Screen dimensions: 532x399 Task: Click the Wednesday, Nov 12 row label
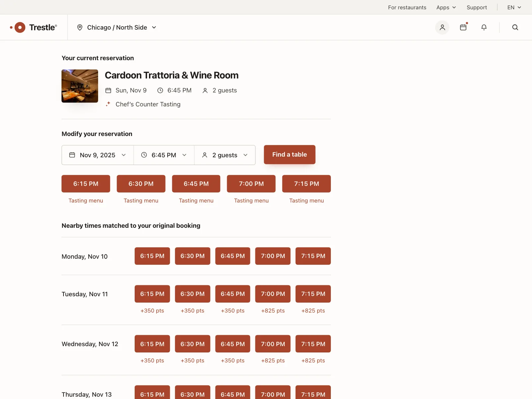pos(90,344)
